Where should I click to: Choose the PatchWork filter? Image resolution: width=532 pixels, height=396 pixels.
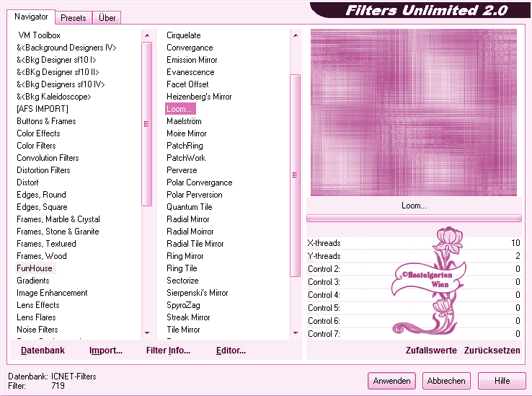(186, 157)
